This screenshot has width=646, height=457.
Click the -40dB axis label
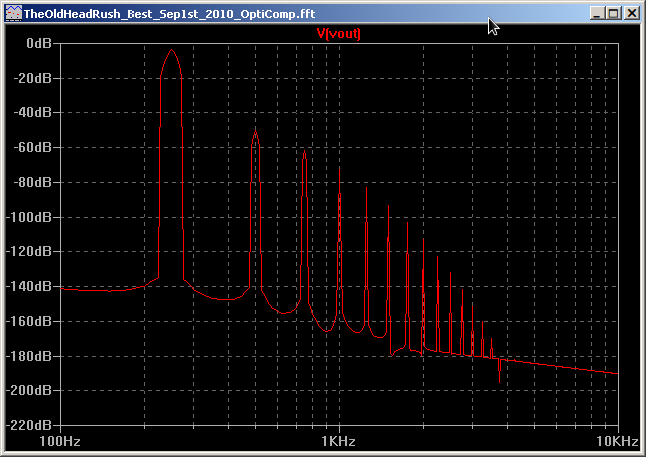(x=33, y=112)
